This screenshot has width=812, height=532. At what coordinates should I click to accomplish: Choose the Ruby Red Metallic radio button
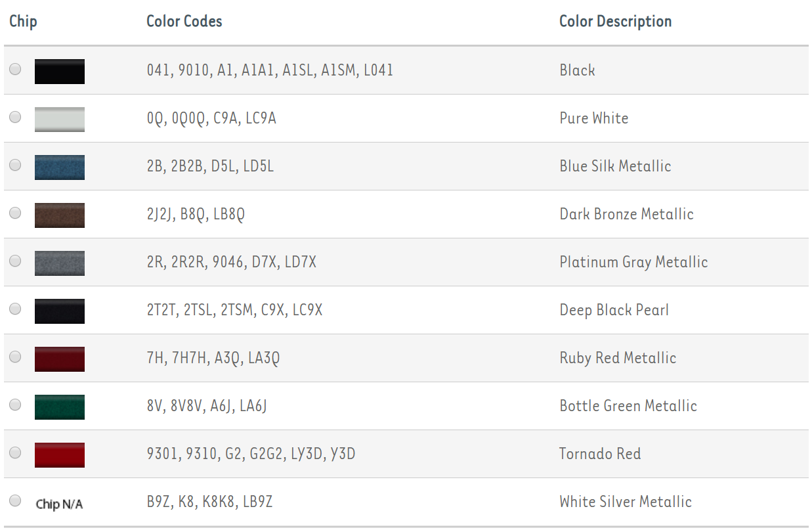15,357
